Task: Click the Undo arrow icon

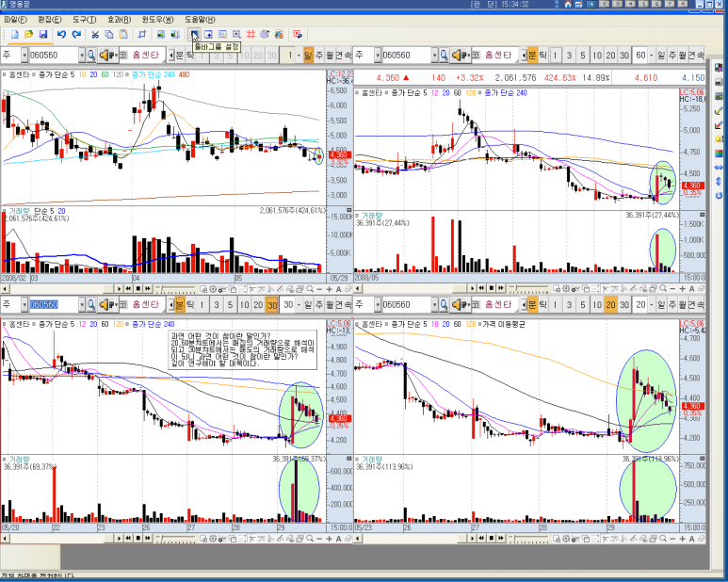Action: click(x=61, y=35)
